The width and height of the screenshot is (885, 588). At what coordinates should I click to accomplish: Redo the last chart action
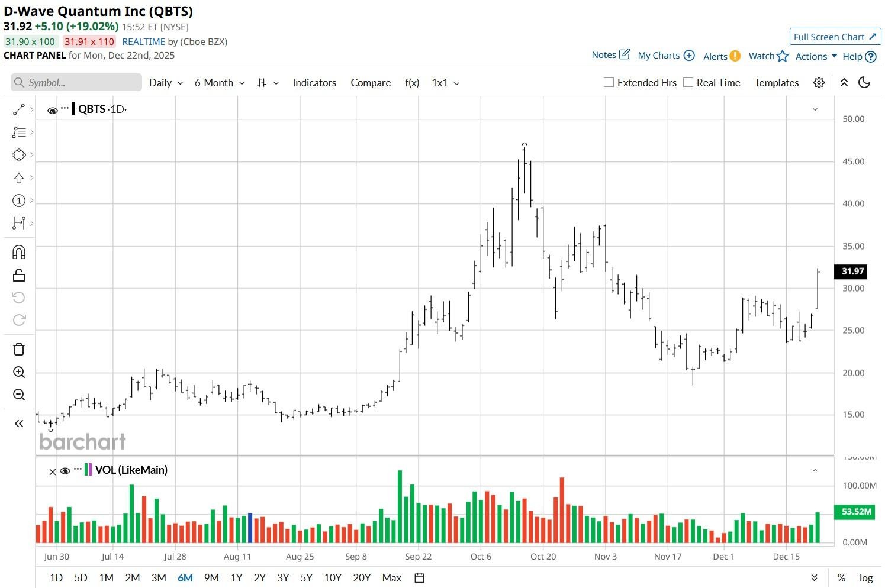[19, 320]
